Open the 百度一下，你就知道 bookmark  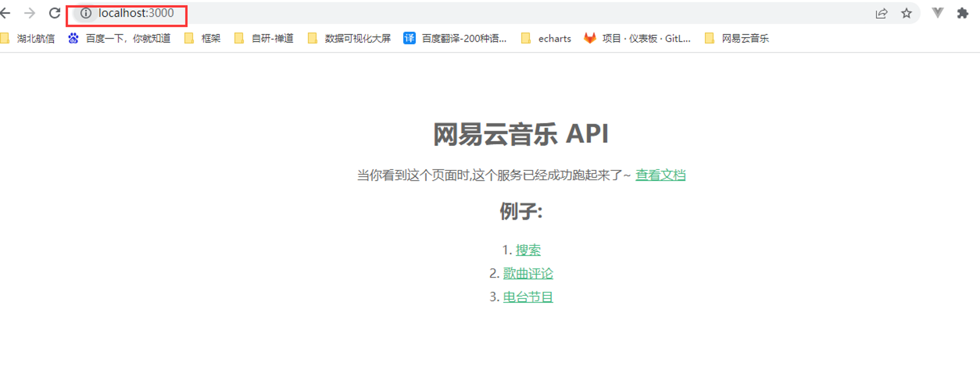point(119,39)
